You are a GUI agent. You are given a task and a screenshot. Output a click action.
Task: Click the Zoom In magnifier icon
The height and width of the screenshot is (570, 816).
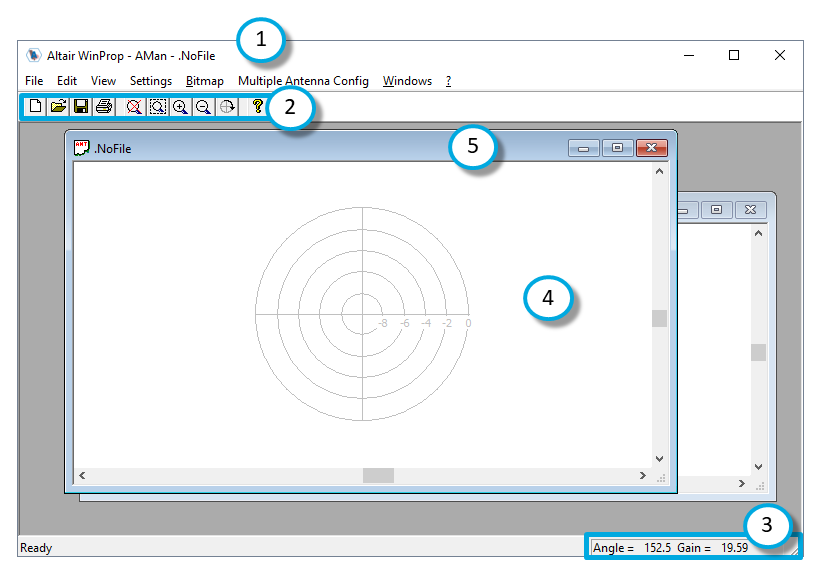tap(181, 106)
